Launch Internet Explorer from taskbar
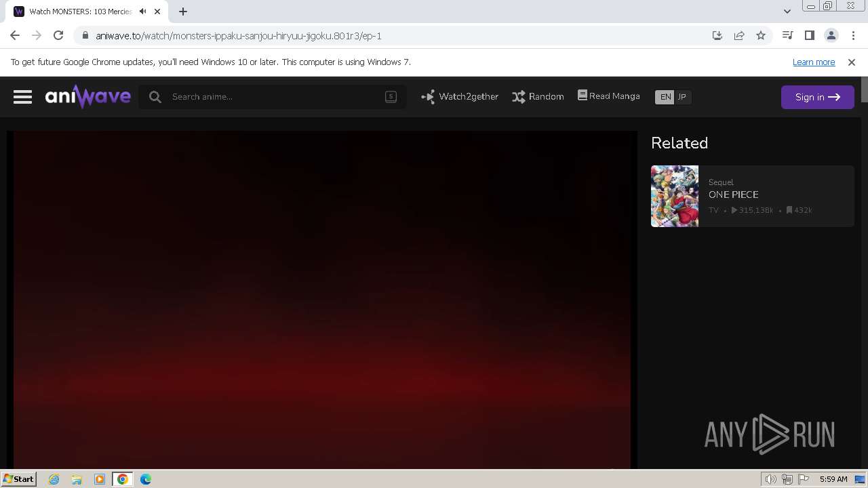This screenshot has width=868, height=488. tap(54, 479)
